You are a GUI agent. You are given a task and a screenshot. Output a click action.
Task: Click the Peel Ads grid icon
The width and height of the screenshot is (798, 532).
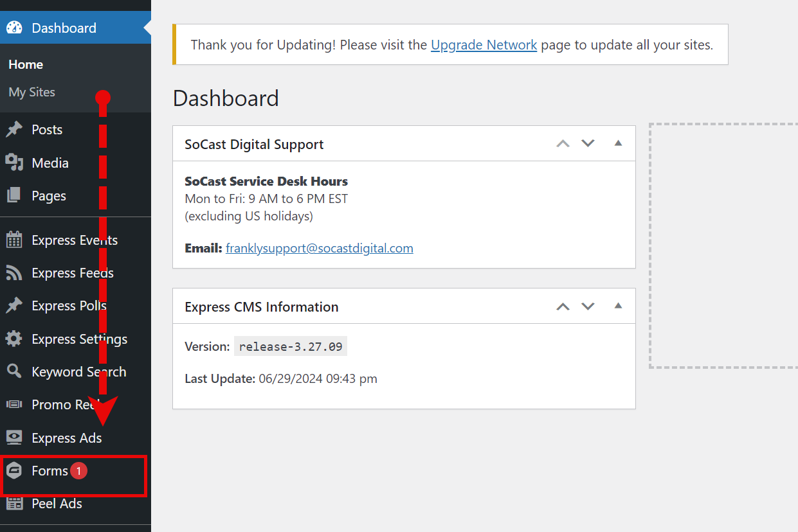[x=14, y=504]
